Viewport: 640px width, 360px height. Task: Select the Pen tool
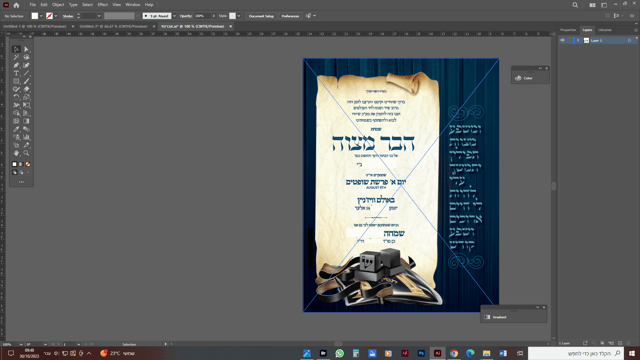click(16, 65)
